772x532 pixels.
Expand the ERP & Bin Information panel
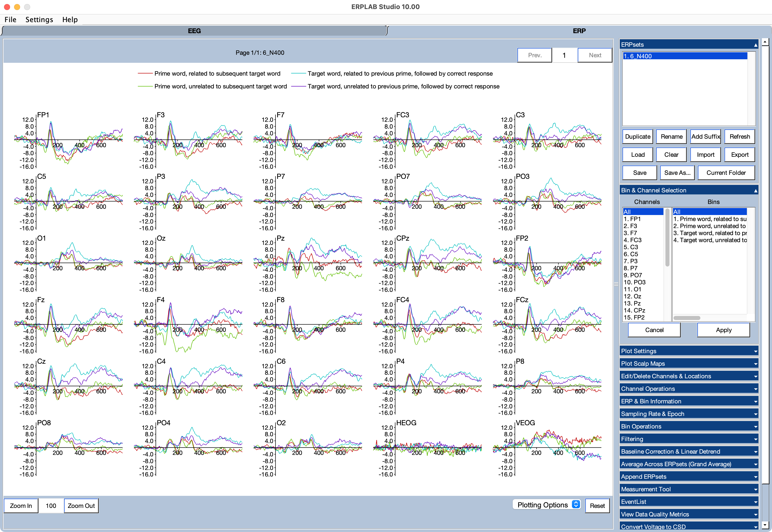coord(689,401)
